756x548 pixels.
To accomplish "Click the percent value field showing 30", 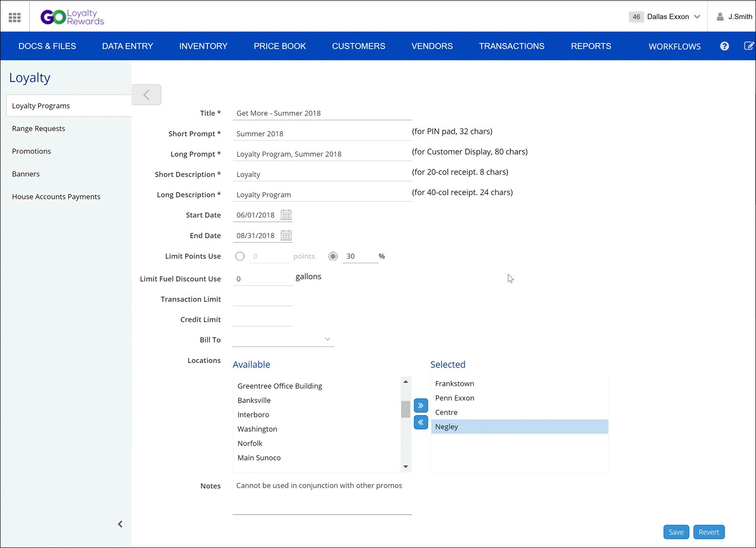I will point(360,256).
